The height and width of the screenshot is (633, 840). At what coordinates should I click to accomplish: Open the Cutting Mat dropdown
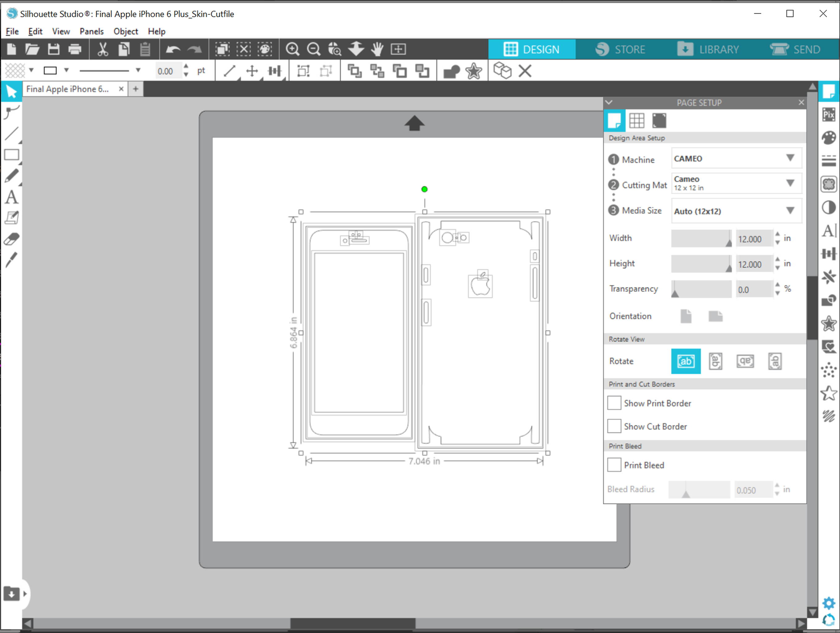click(736, 183)
